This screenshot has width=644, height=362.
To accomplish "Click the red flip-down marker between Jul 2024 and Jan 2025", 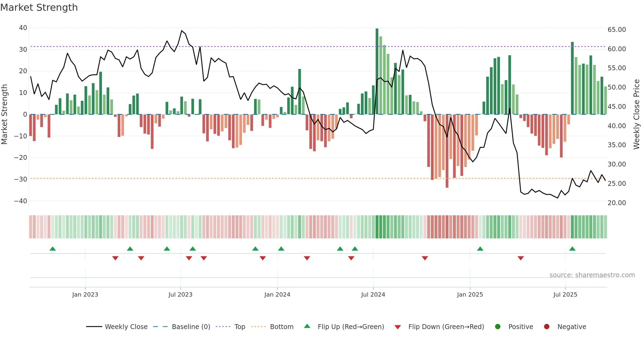I will coord(425,258).
